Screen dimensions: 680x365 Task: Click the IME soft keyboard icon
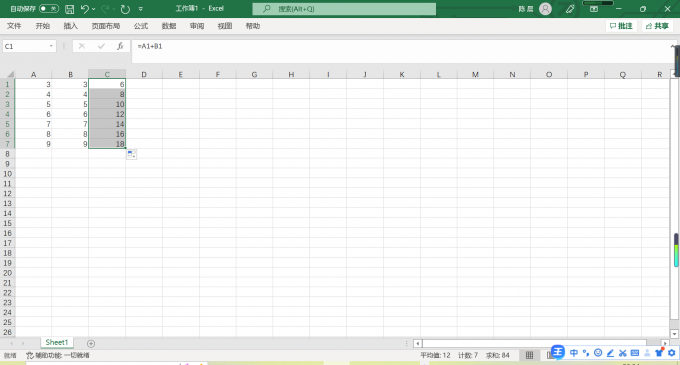pyautogui.click(x=635, y=353)
